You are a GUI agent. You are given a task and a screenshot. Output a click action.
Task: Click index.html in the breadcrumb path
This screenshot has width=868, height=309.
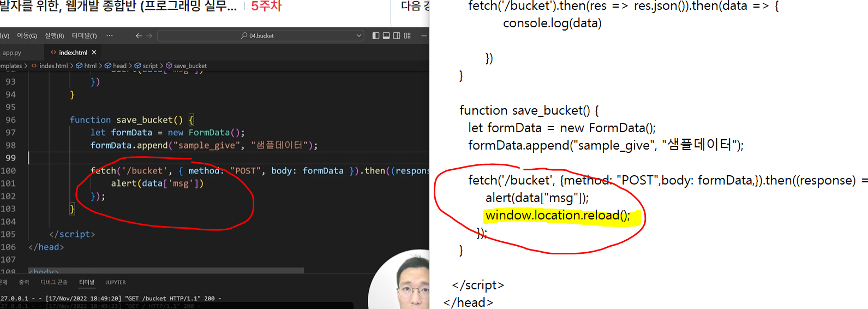tap(53, 66)
